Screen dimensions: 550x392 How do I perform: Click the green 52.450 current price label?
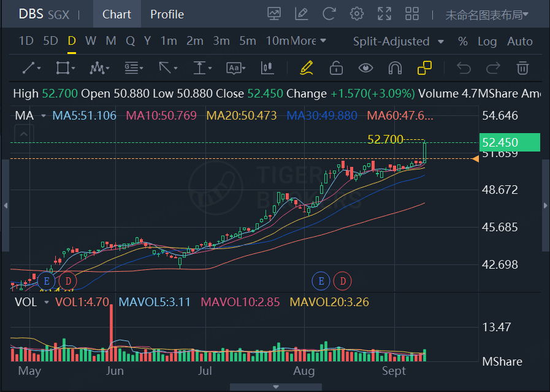tap(510, 142)
